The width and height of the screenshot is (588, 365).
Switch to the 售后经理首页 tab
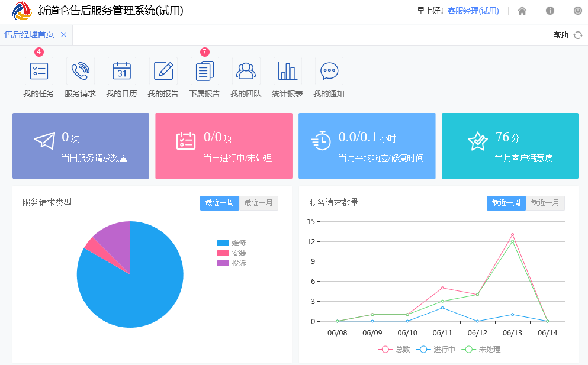coord(29,35)
